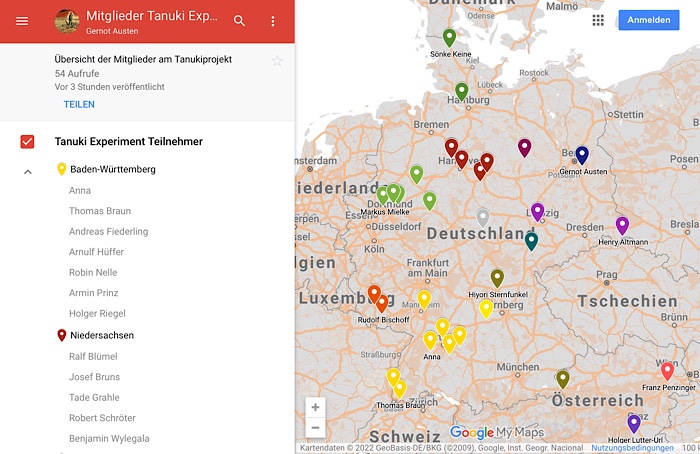Click the Sönke Keine green map pin
The image size is (700, 454).
coord(449,38)
